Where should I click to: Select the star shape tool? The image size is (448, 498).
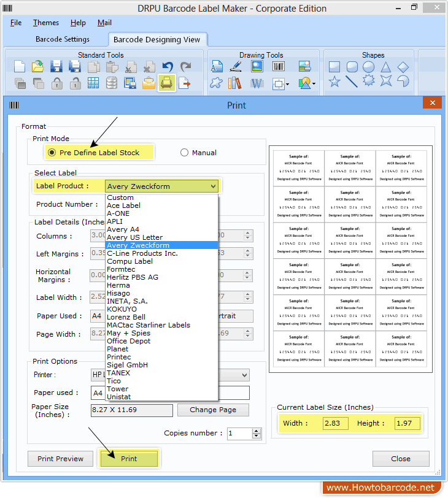(x=334, y=82)
